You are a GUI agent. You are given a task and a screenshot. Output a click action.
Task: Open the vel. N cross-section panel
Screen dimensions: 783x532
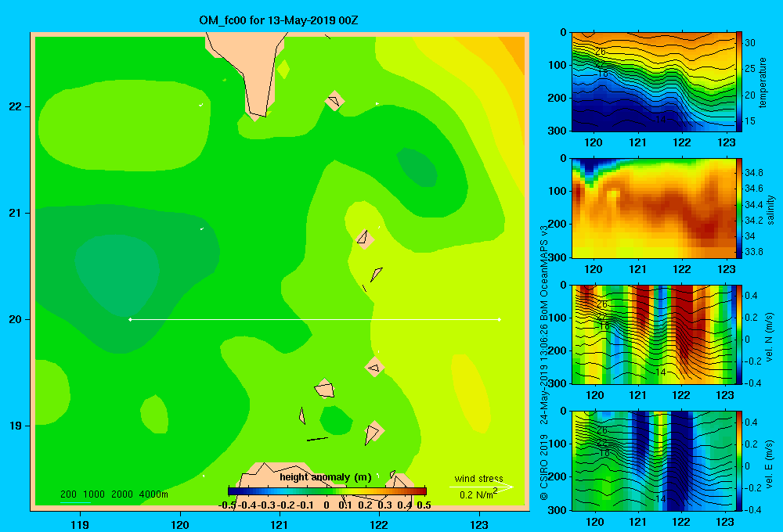(654, 334)
